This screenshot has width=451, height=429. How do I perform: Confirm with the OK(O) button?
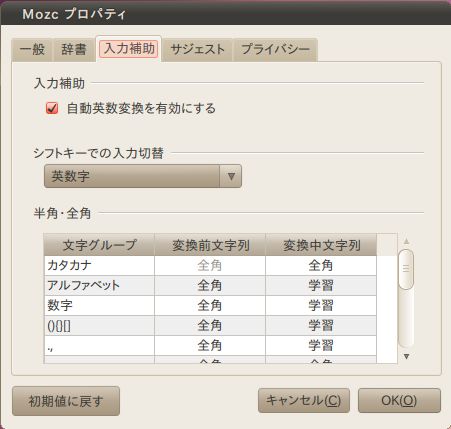(399, 400)
